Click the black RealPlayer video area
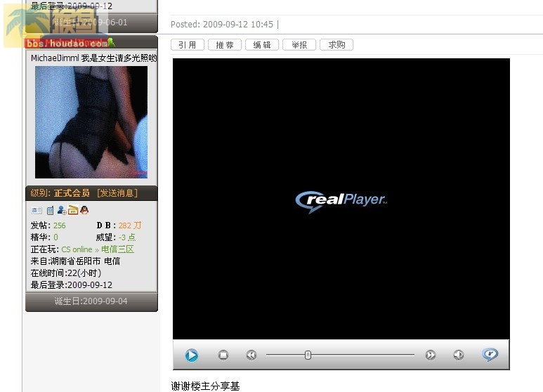 [x=341, y=199]
